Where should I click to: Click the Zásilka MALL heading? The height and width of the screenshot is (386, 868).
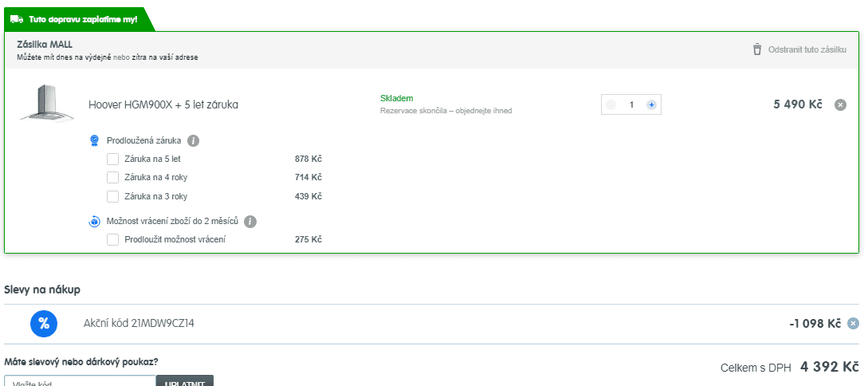click(45, 45)
